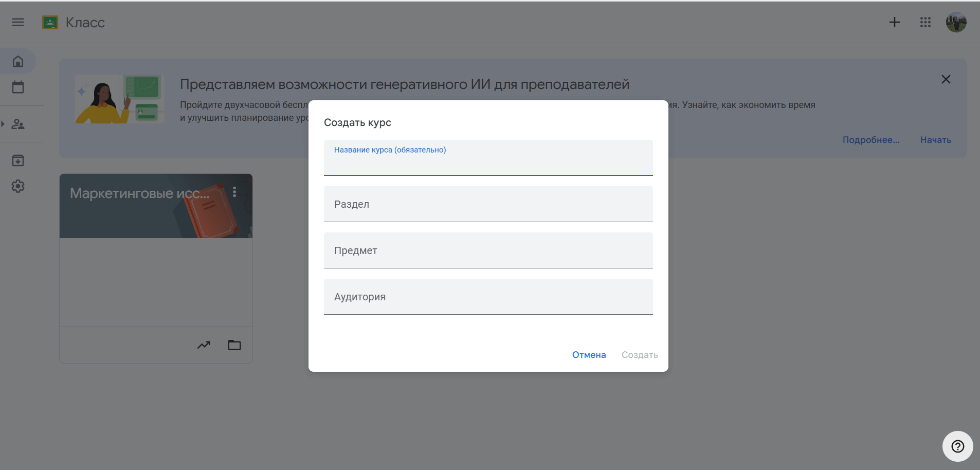Click the Аудитория field
Screen dimensions: 980x470
click(x=487, y=297)
